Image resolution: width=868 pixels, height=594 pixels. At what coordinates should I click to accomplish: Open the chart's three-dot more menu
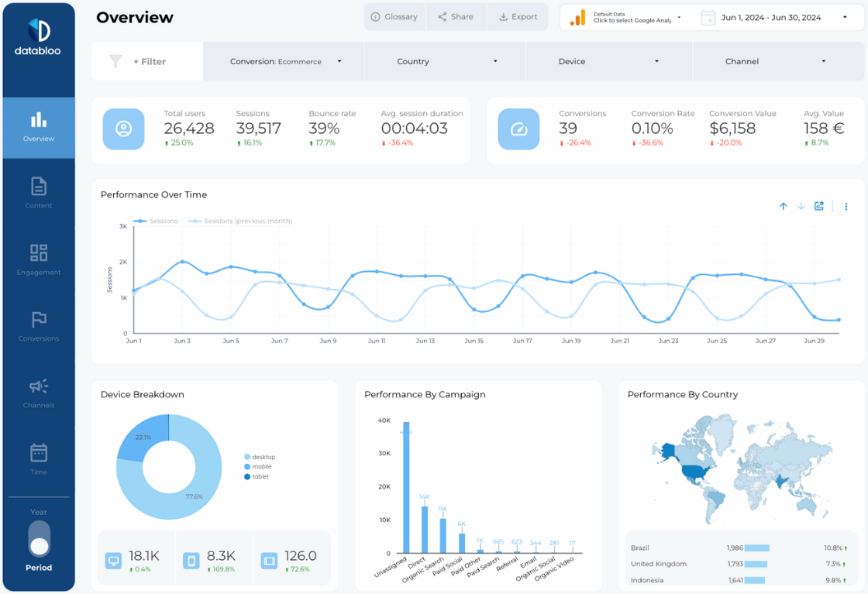coord(846,206)
